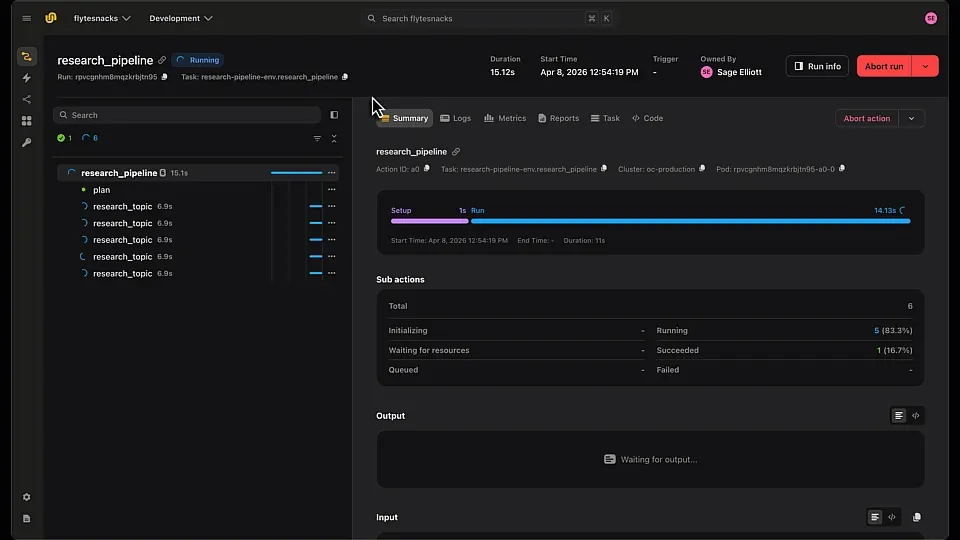Copy link beside research_pipeline action heading
Image resolution: width=960 pixels, height=540 pixels.
coord(456,152)
